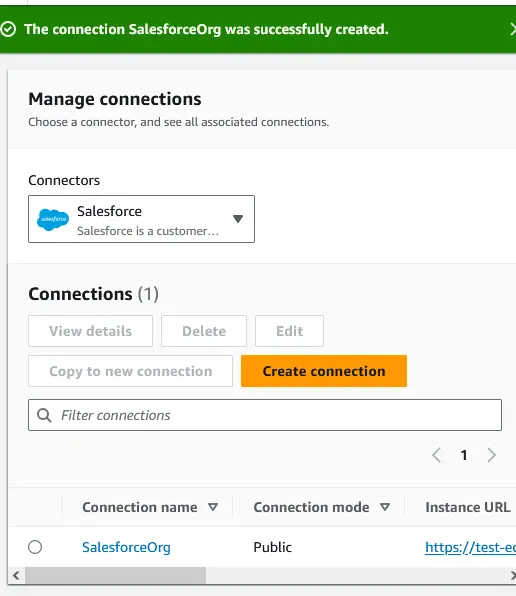This screenshot has height=596, width=516.
Task: Select the SalesforceOrg row radio button
Action: click(35, 547)
